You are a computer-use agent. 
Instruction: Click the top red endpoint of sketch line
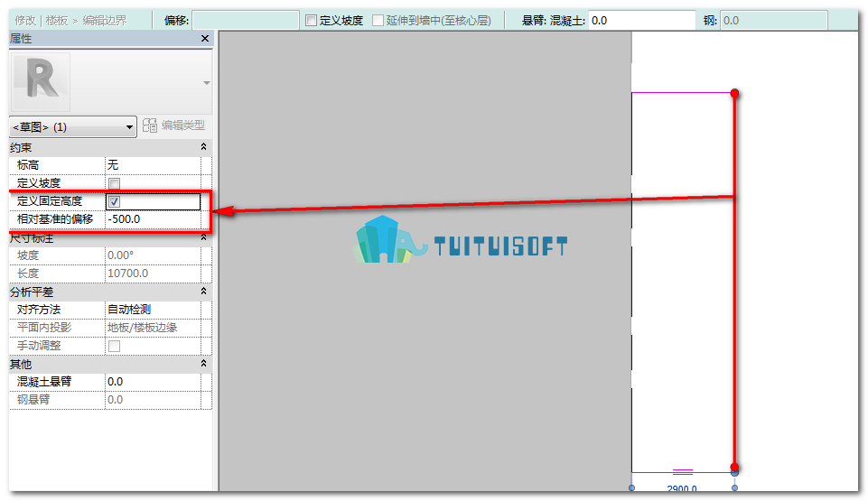[x=734, y=94]
